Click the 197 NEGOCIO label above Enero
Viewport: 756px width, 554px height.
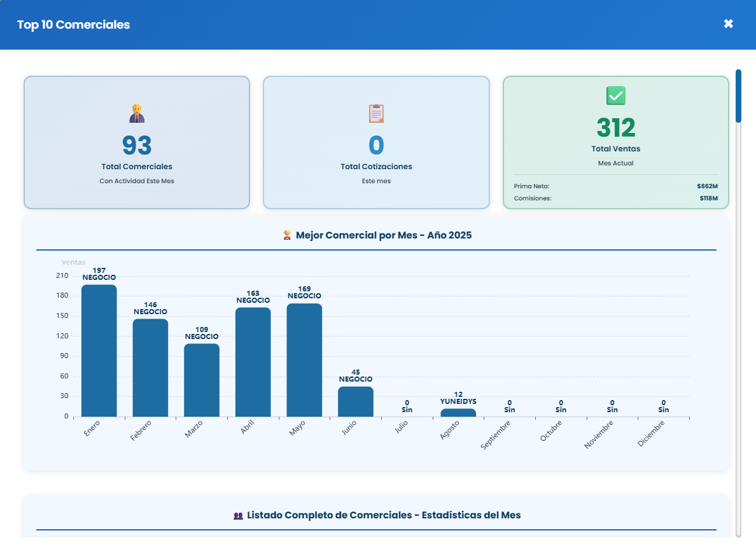[99, 274]
